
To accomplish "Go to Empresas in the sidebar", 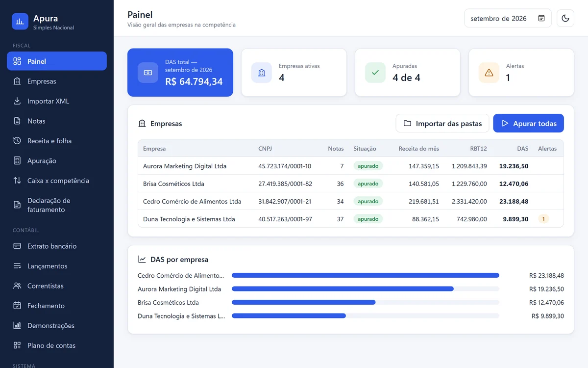I will click(57, 81).
